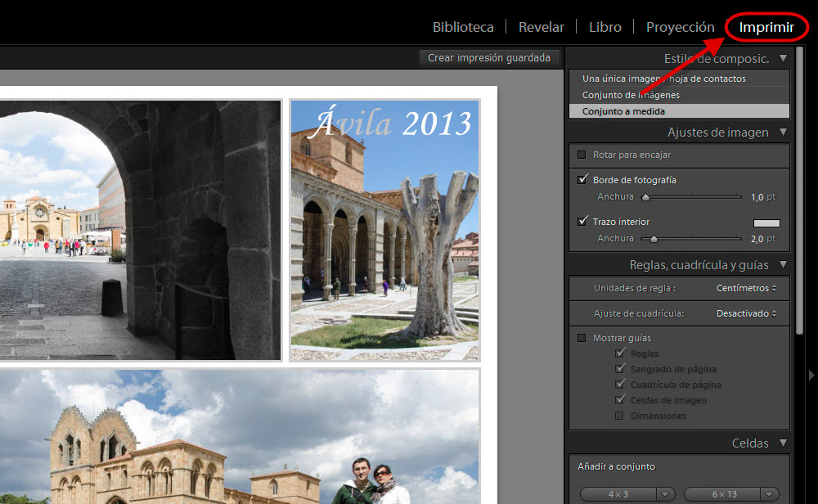Screen dimensions: 818x504
Task: Open Unidades de regla Centímetros dropdown
Action: click(746, 288)
